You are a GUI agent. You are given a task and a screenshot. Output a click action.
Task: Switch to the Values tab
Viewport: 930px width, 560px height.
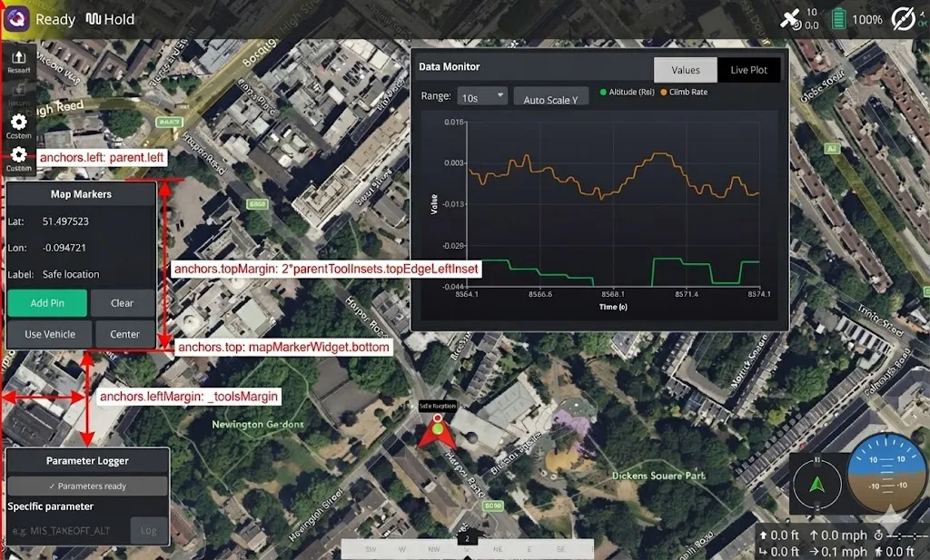(x=685, y=70)
